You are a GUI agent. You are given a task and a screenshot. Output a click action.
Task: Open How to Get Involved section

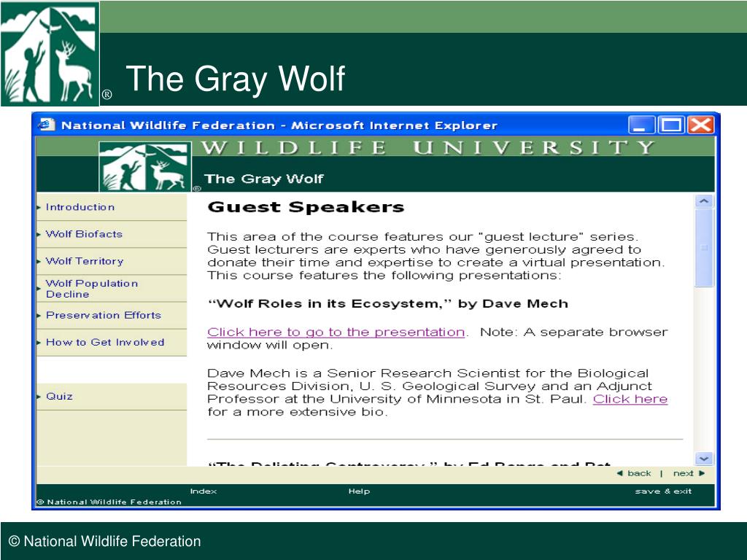(x=105, y=343)
